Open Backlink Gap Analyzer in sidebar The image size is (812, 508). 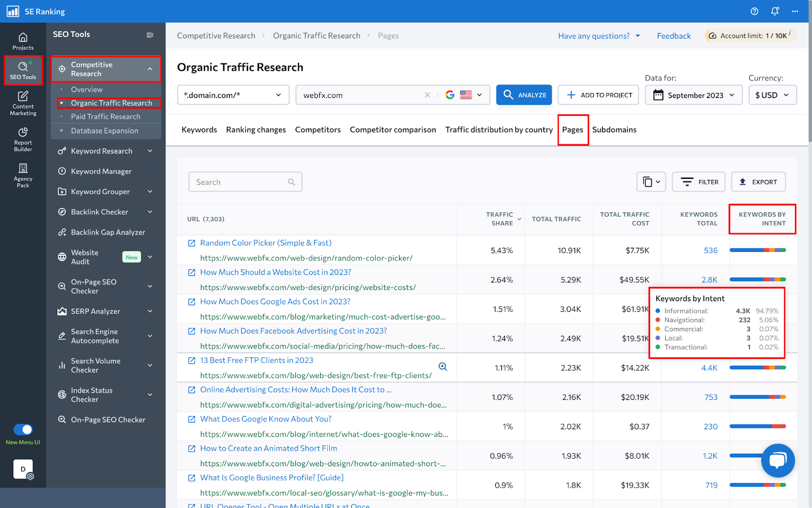coord(108,232)
